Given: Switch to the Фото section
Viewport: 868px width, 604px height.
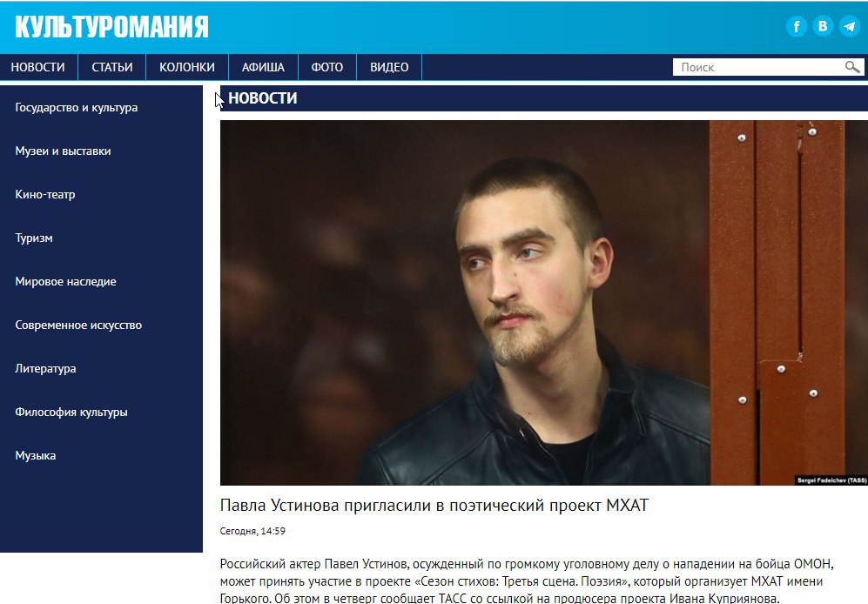Looking at the screenshot, I should 327,67.
